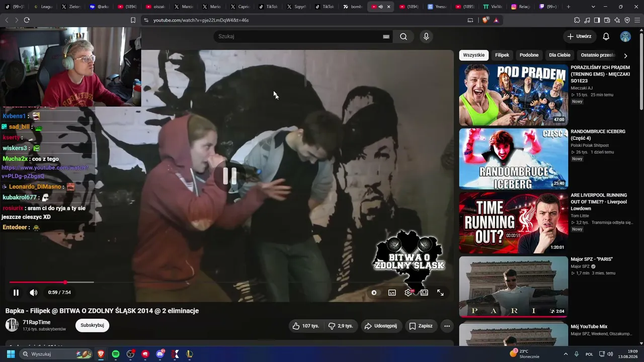The width and height of the screenshot is (644, 362).
Task: Open the RANDOMBRUCE ICEBERG video thumbnail
Action: (514, 159)
